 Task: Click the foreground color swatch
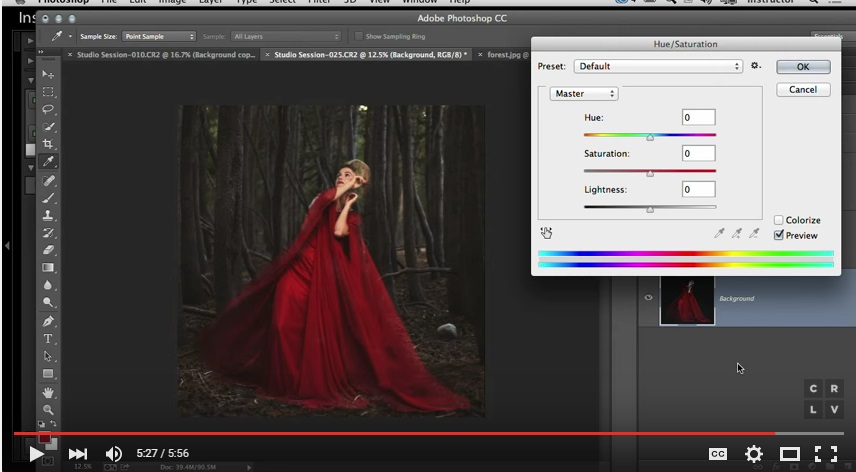[x=44, y=438]
